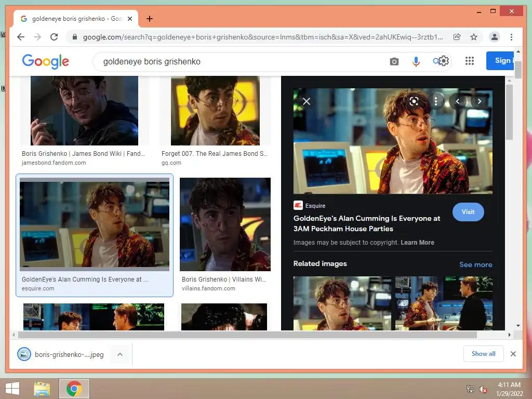Viewport: 532px width, 399px height.
Task: Open first related image thumbnail
Action: coord(342,303)
